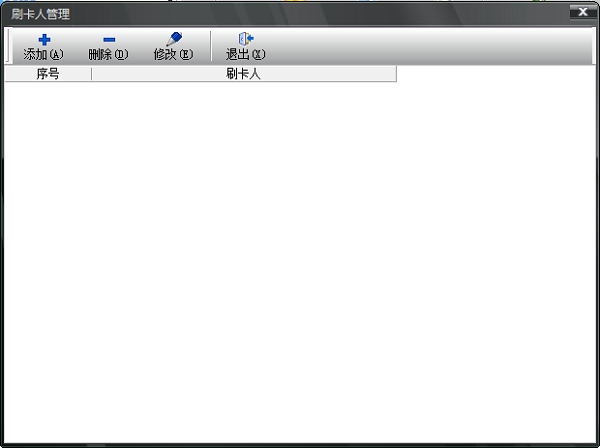This screenshot has width=600, height=448.
Task: Click the empty area under 序号 column
Action: 48,260
